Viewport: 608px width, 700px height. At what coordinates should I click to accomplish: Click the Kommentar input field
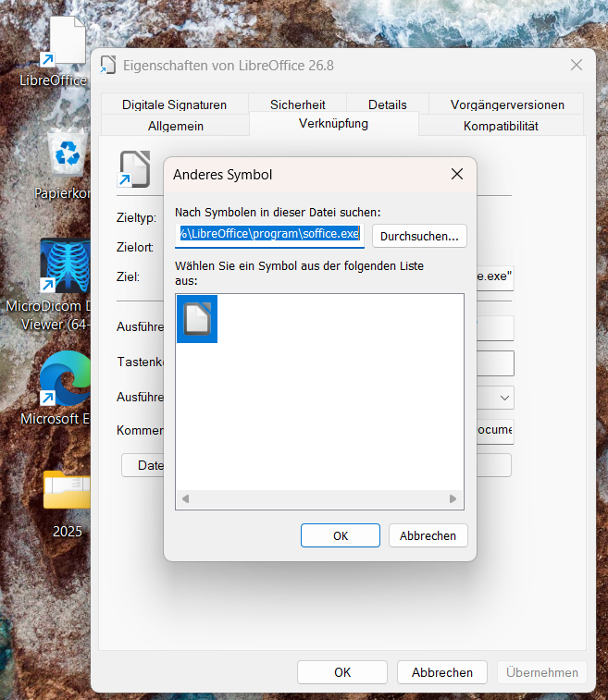click(x=495, y=431)
